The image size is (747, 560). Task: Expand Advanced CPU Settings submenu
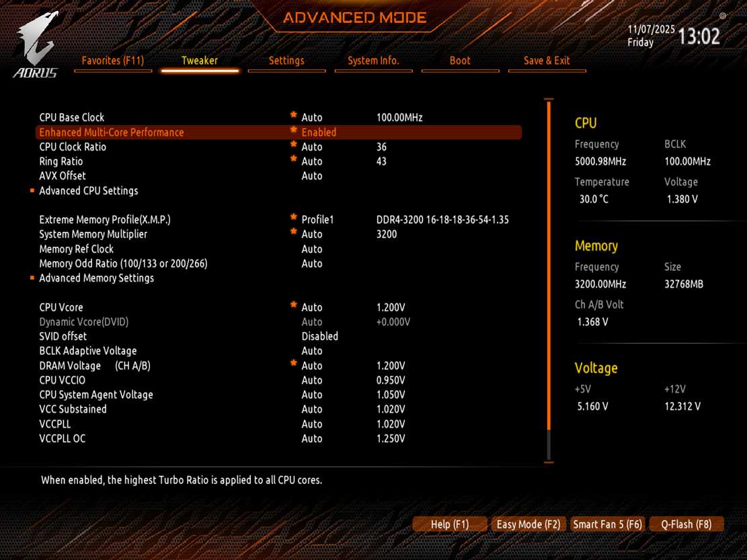click(x=88, y=191)
